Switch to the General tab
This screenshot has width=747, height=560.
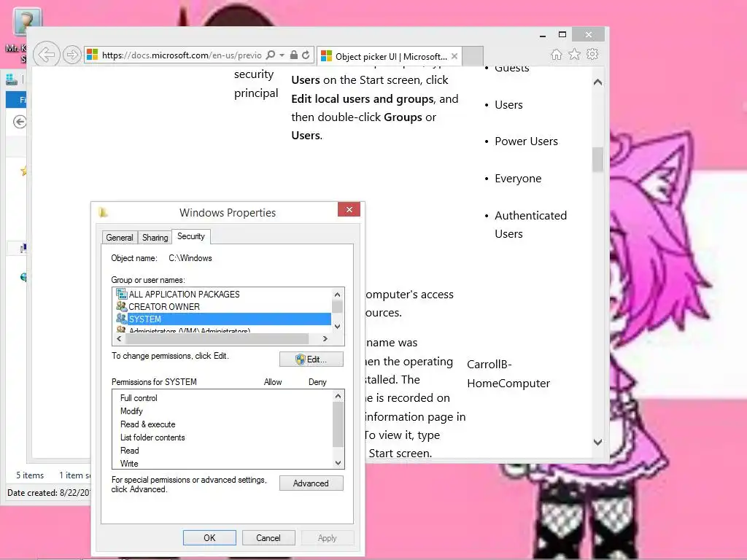click(120, 237)
